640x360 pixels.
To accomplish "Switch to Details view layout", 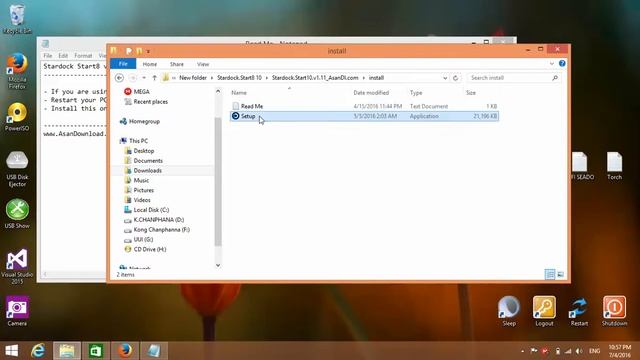I will pos(550,274).
